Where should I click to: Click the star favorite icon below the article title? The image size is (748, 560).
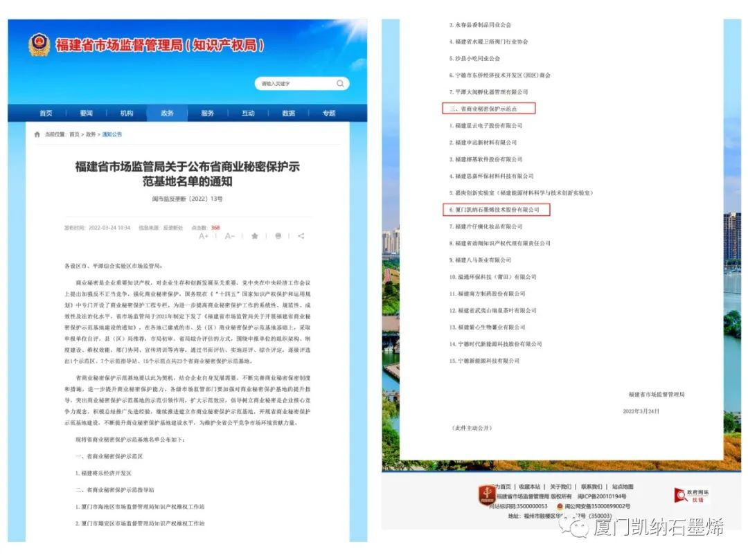pos(255,237)
